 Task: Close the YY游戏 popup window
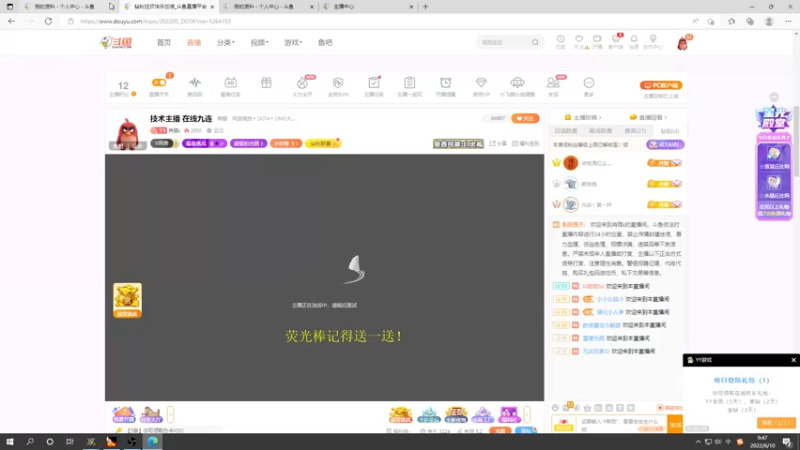tap(793, 360)
